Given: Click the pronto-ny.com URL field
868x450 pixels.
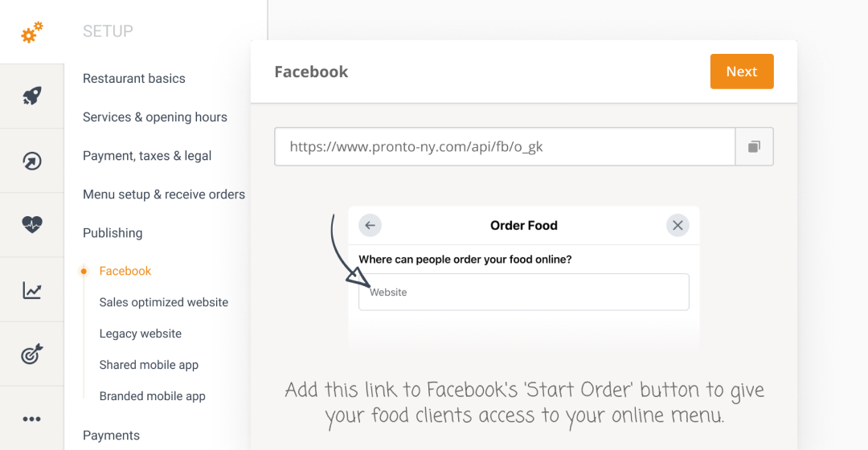Looking at the screenshot, I should (x=505, y=147).
